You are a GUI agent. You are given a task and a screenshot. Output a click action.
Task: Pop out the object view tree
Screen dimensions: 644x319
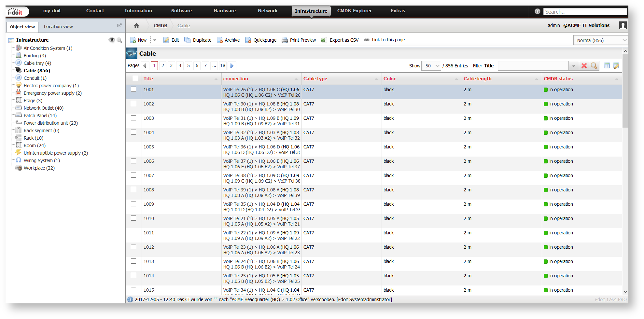tap(119, 26)
